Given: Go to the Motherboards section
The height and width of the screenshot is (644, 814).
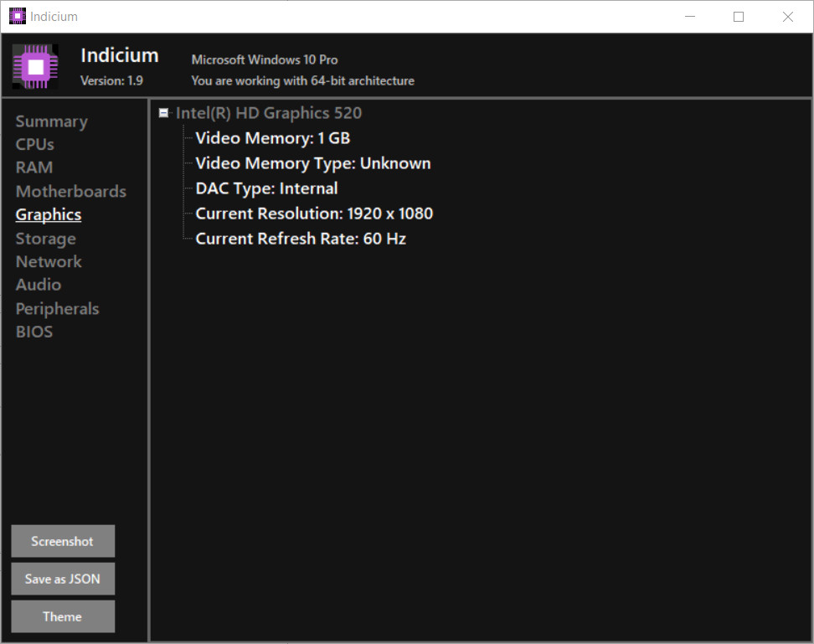Looking at the screenshot, I should [x=71, y=191].
